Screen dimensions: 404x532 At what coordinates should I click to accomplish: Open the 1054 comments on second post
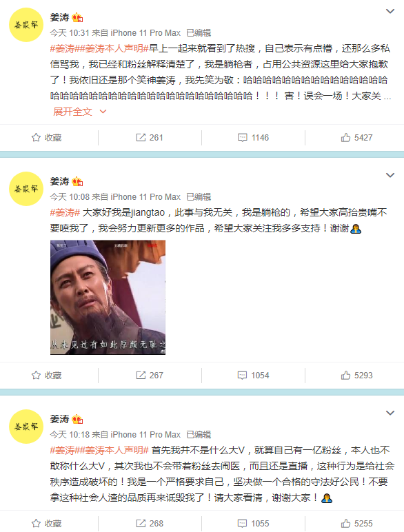pos(253,376)
